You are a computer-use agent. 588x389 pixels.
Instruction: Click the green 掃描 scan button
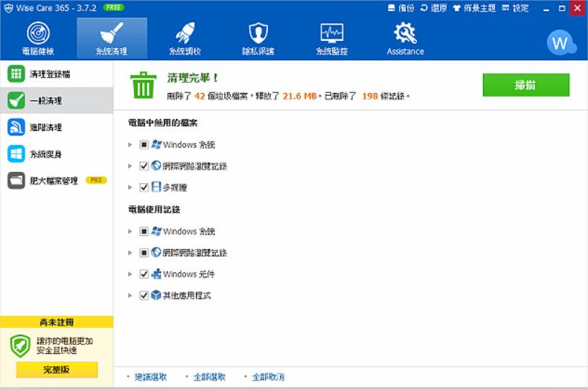click(x=525, y=85)
